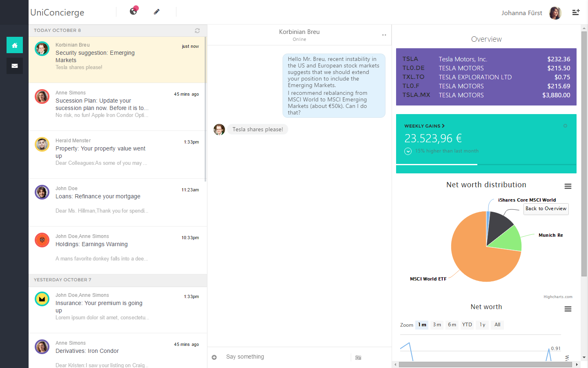
Task: Open Loans: Refinance your mortgage message
Action: (x=117, y=202)
